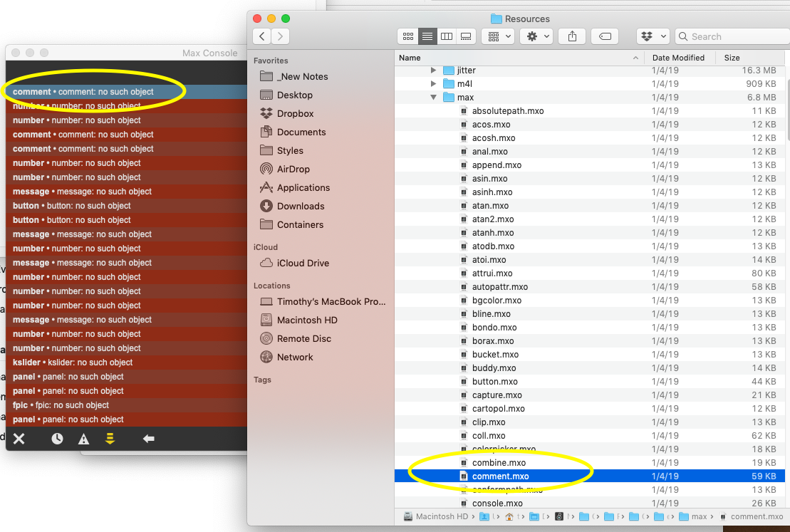The image size is (790, 532).
Task: Open Desktop in Finder sidebar
Action: pos(286,95)
